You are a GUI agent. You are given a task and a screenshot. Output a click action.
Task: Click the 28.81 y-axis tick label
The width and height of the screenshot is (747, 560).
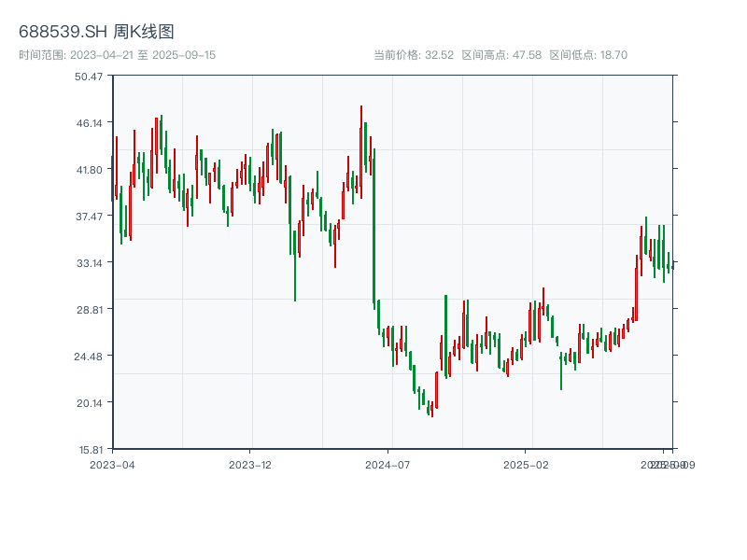[x=89, y=309]
